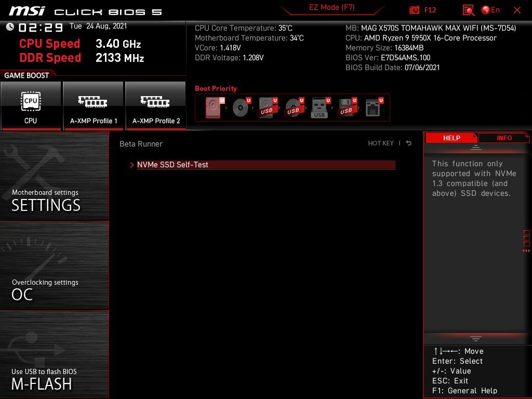The image size is (532, 399).
Task: Open the NVMe SSD Self-Test submenu
Action: pos(266,165)
